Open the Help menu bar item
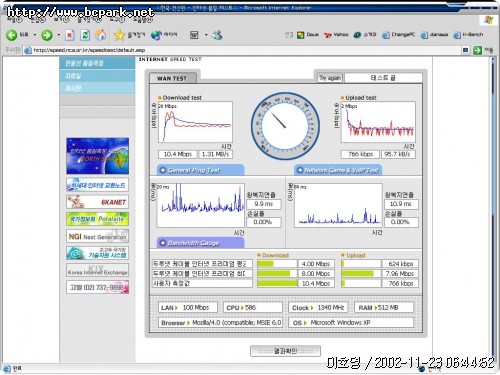Viewport: 500px width, 375px height. pyautogui.click(x=143, y=20)
